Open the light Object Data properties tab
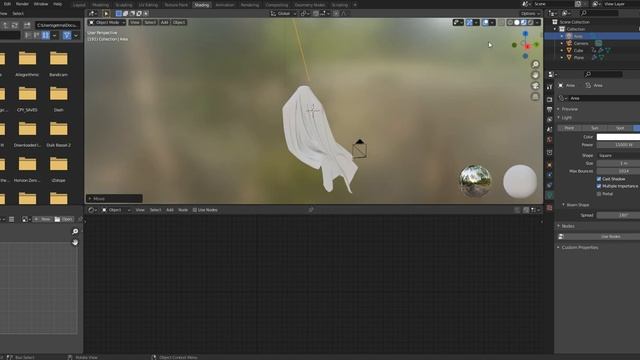Viewport: 640px width, 360px height. click(549, 196)
